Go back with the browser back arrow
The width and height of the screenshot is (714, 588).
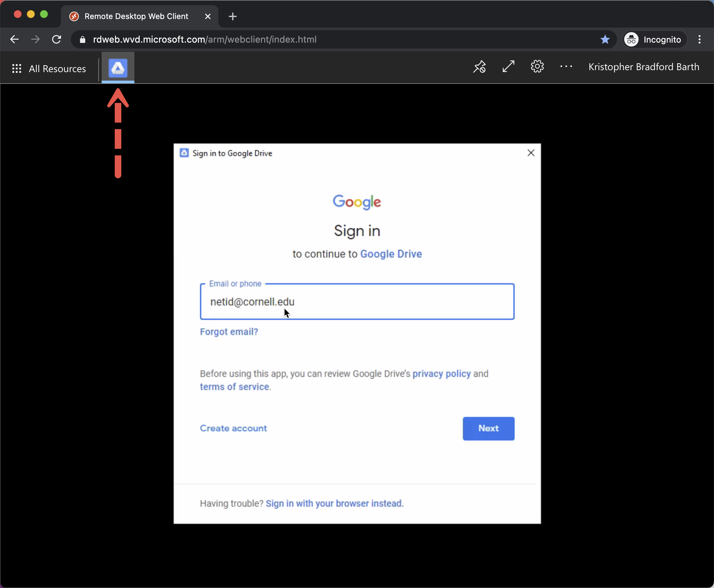click(x=14, y=39)
